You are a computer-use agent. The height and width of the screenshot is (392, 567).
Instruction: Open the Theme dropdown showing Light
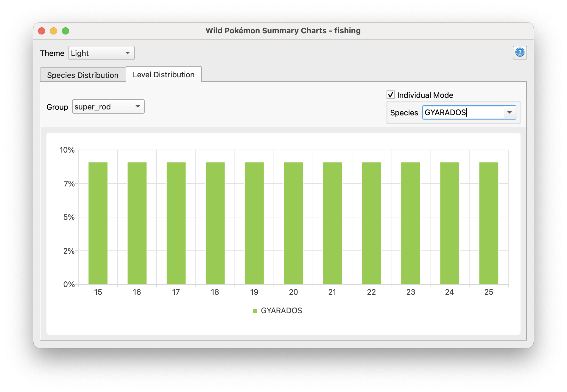coord(102,53)
